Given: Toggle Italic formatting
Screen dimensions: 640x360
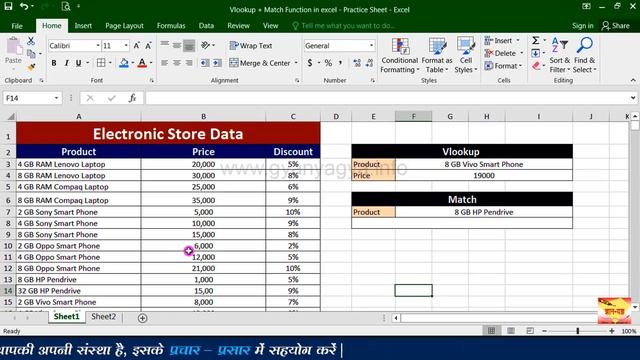Looking at the screenshot, I should [x=66, y=63].
